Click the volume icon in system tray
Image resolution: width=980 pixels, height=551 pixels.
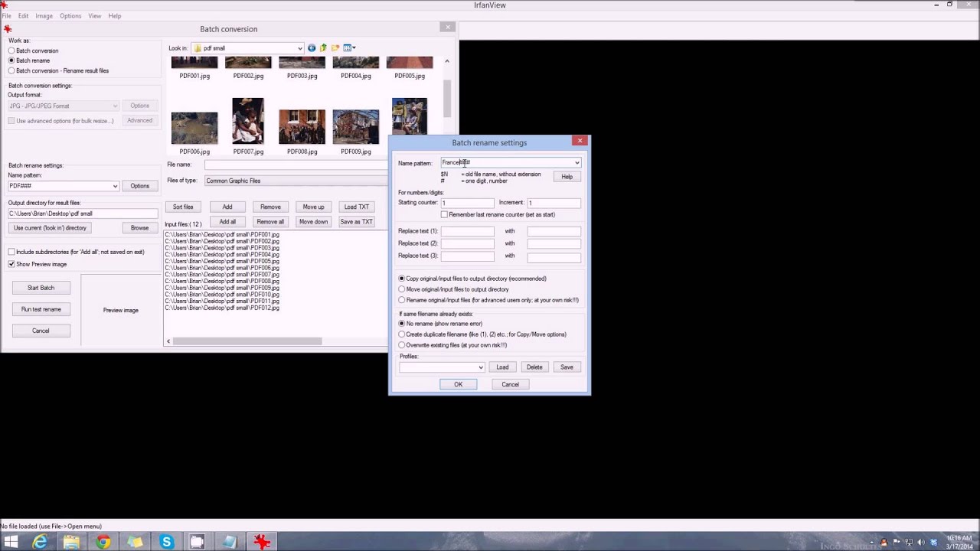click(922, 542)
